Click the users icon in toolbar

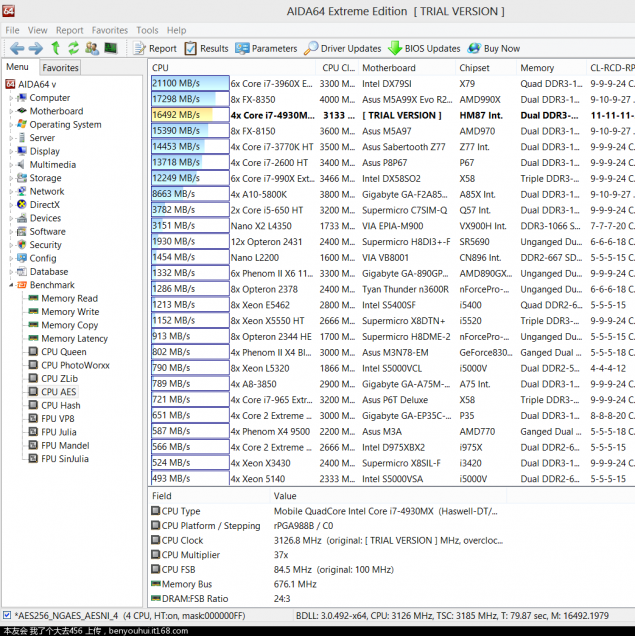(x=92, y=48)
